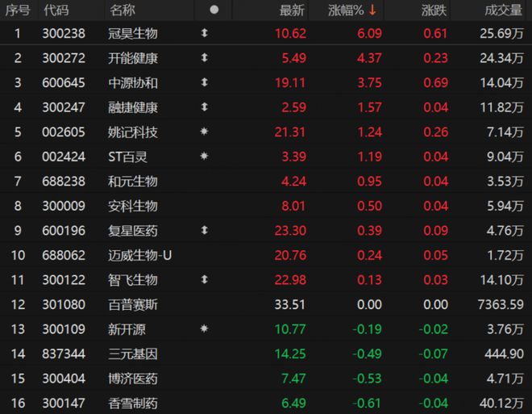Click the star marker icon beside ST百灵
This screenshot has height=414, width=532.
pyautogui.click(x=204, y=157)
